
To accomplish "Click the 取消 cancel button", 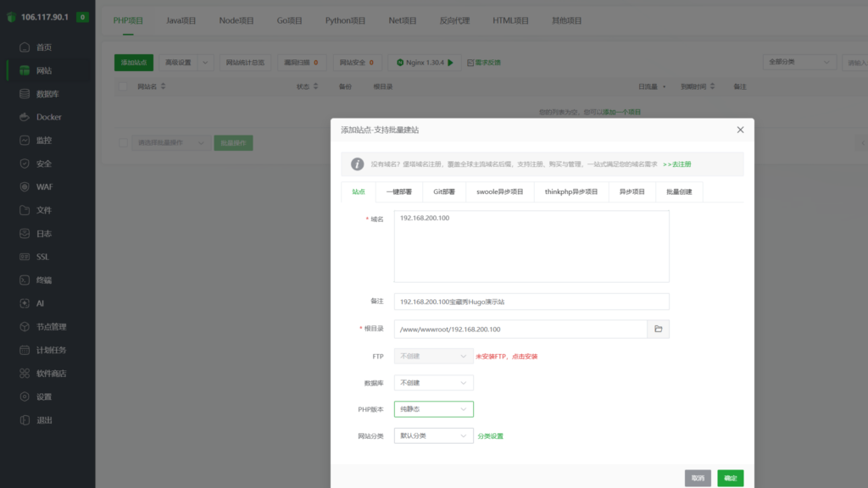I will tap(698, 478).
